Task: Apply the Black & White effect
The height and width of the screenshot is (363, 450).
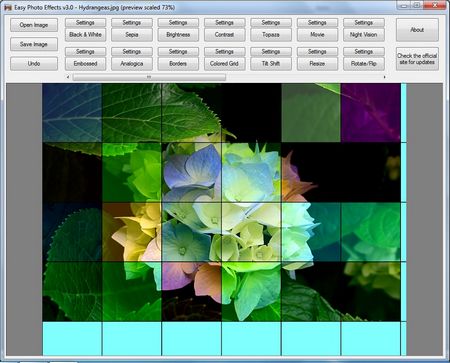Action: tap(85, 35)
